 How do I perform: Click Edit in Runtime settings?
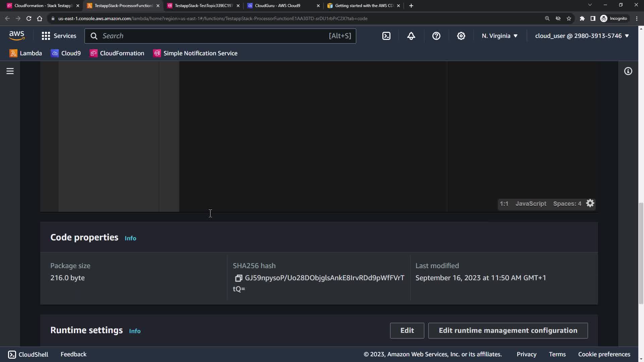(407, 330)
